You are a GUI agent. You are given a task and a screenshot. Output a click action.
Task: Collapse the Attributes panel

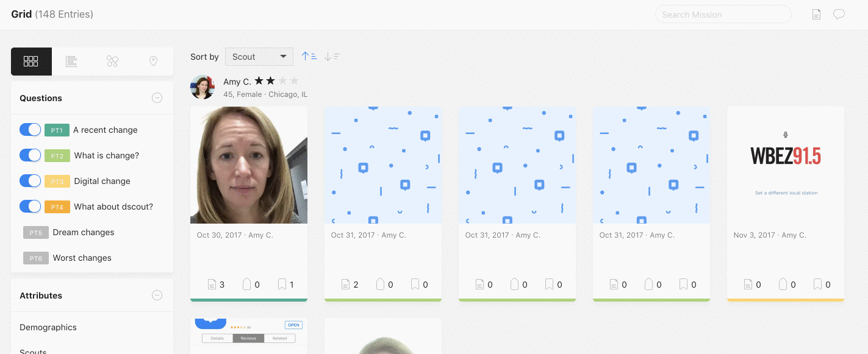157,296
